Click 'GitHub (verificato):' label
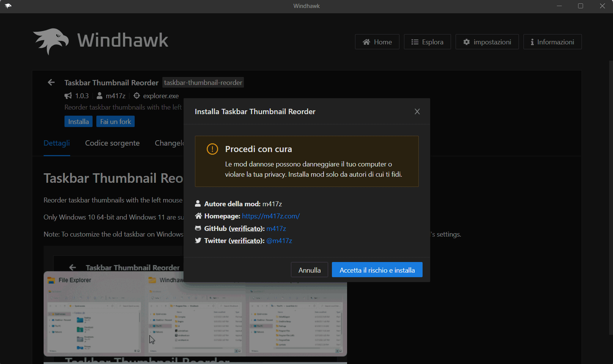The width and height of the screenshot is (613, 364). coord(234,229)
